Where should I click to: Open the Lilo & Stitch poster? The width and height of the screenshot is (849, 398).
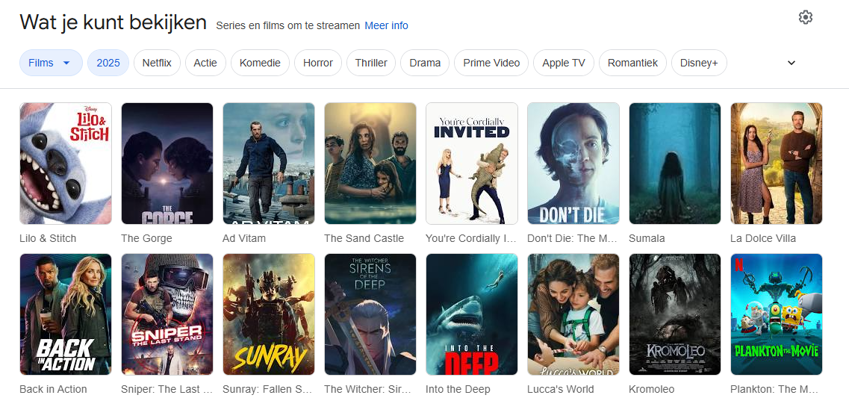tap(66, 164)
